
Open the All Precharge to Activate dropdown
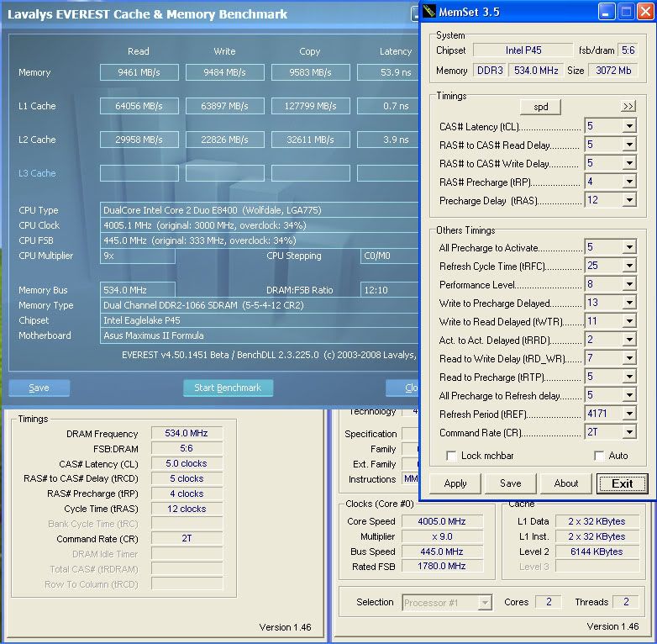tap(629, 247)
